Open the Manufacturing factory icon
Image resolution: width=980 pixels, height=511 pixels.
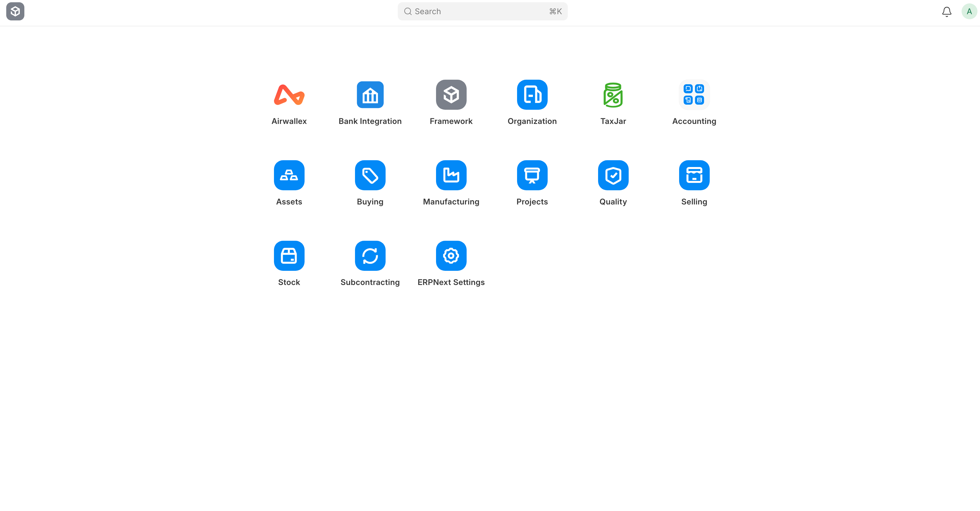451,175
